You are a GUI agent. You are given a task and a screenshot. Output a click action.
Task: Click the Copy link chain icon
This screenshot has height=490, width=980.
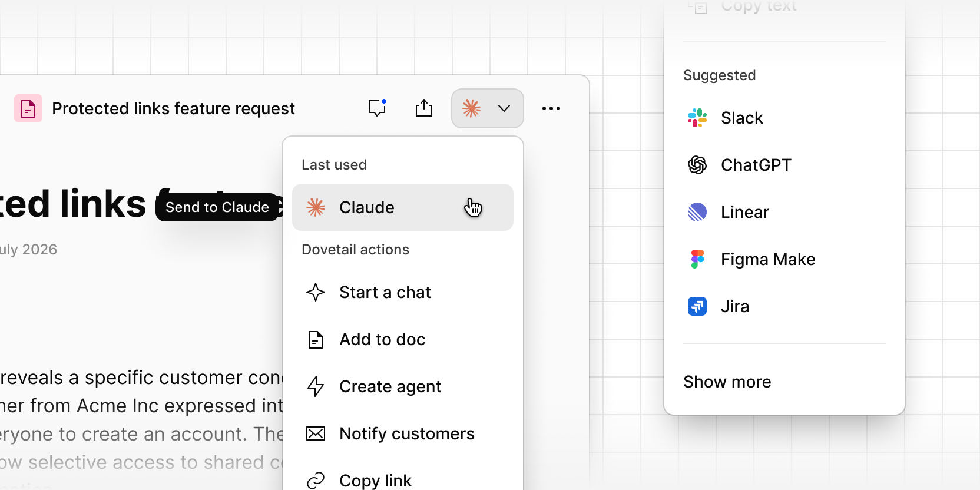[316, 481]
